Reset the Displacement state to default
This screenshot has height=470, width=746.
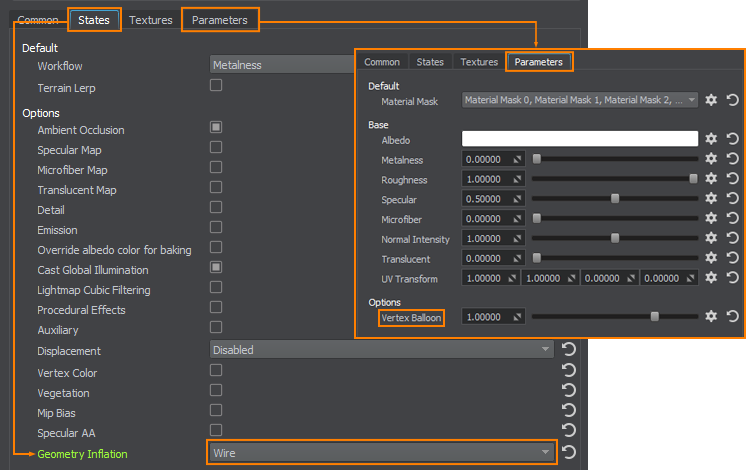[x=569, y=350]
